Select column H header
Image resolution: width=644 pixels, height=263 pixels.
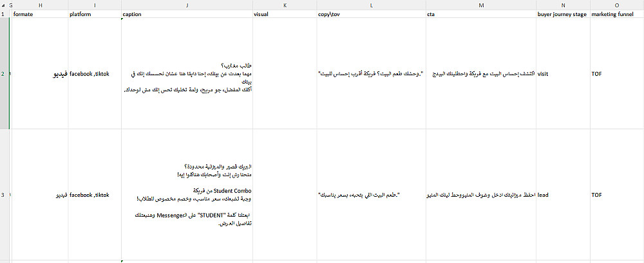(40, 5)
